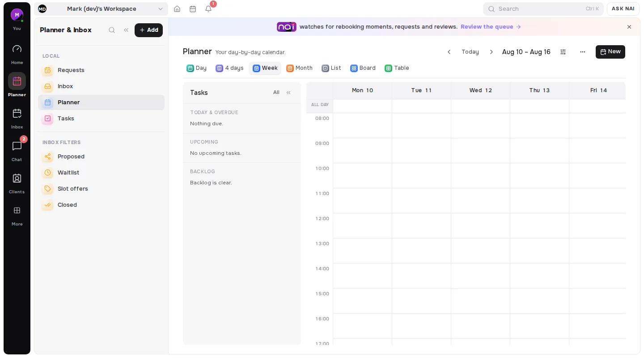Open Chat with 2 unread messages
644x358 pixels.
pyautogui.click(x=17, y=150)
